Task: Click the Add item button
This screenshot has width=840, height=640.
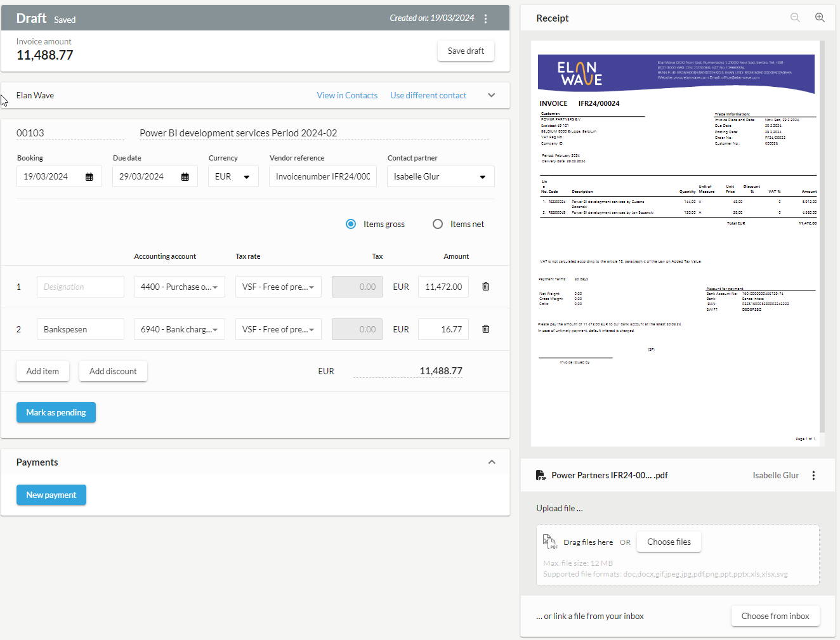Action: point(43,371)
